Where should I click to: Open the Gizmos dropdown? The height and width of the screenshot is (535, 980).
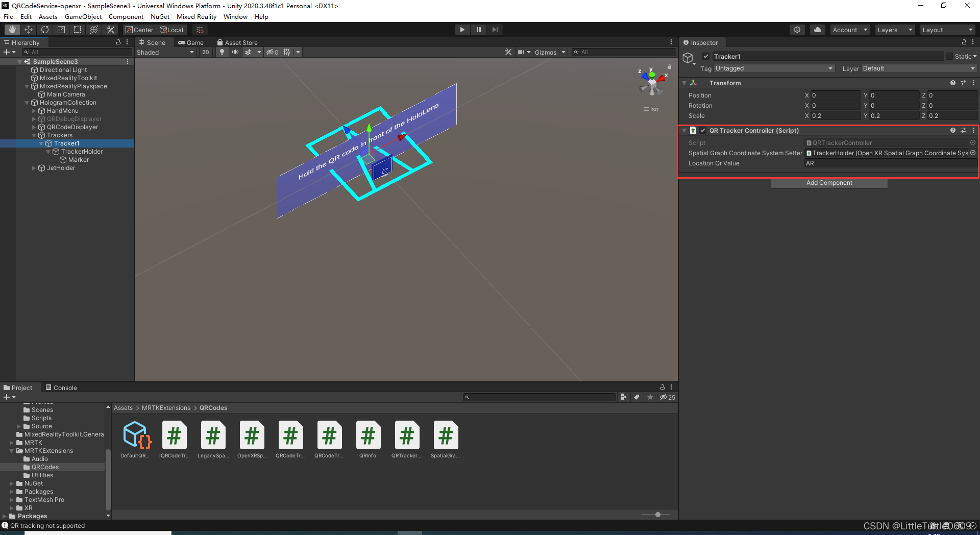coord(550,52)
